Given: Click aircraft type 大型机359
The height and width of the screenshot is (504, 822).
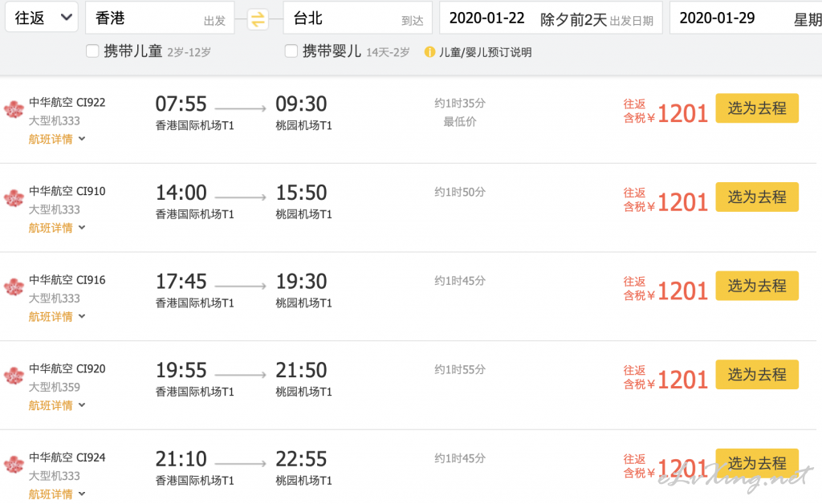Looking at the screenshot, I should pyautogui.click(x=55, y=387).
